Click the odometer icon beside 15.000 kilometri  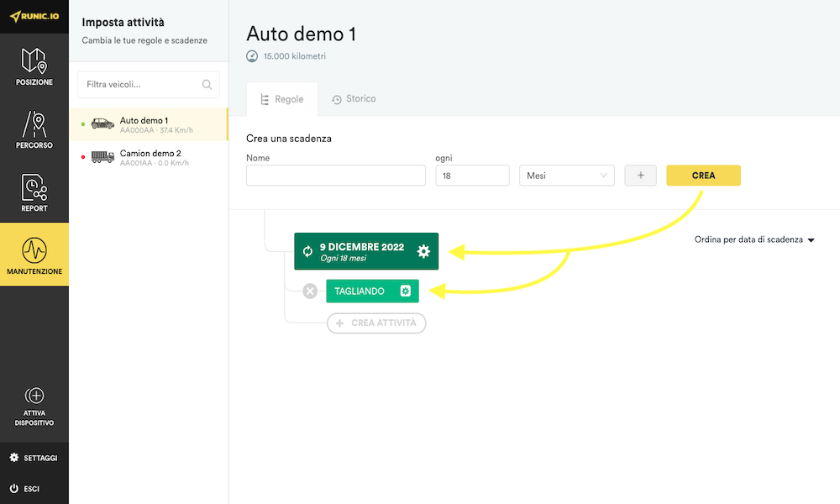[252, 56]
